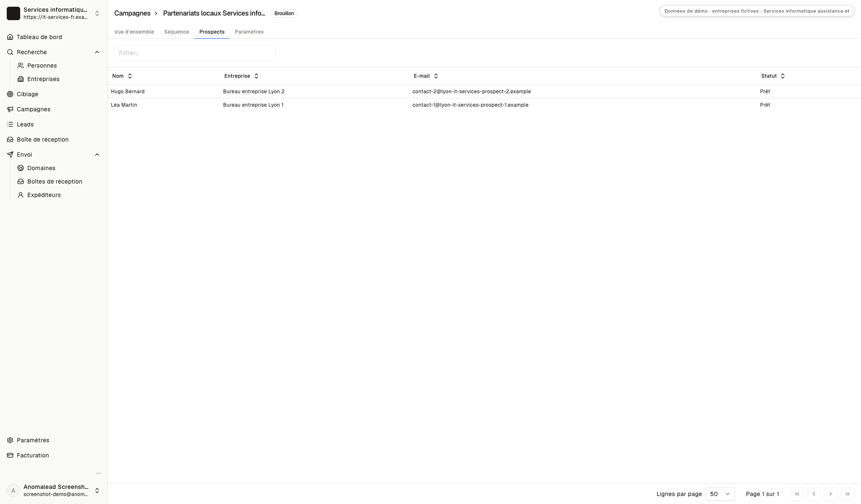Click the Boîtes de réception sub-item icon
Screen dimensions: 861x504
(x=21, y=181)
